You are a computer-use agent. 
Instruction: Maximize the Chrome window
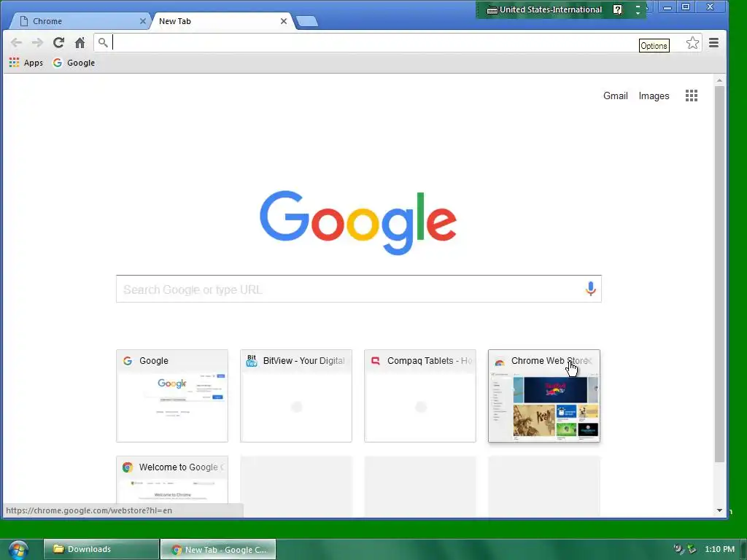[686, 7]
